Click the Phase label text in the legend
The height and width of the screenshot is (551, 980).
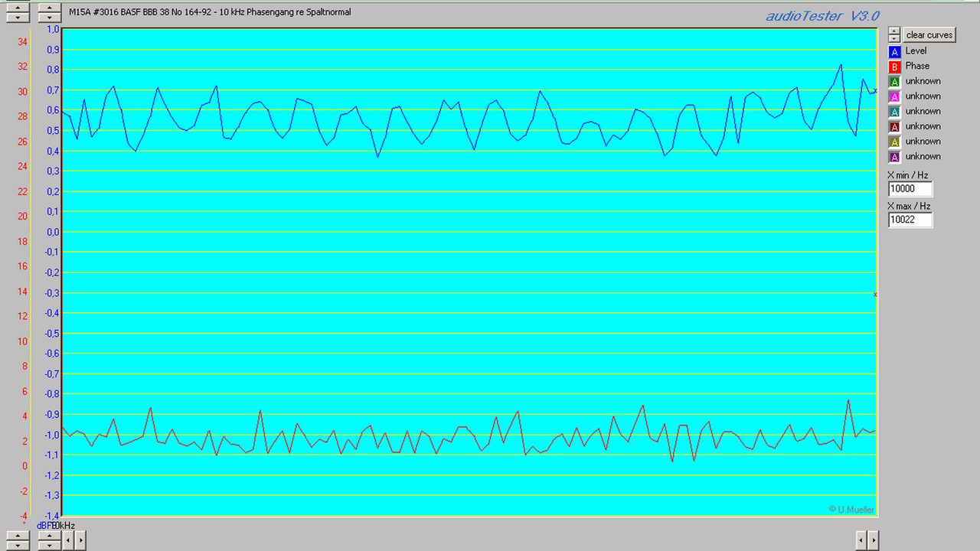click(x=917, y=66)
